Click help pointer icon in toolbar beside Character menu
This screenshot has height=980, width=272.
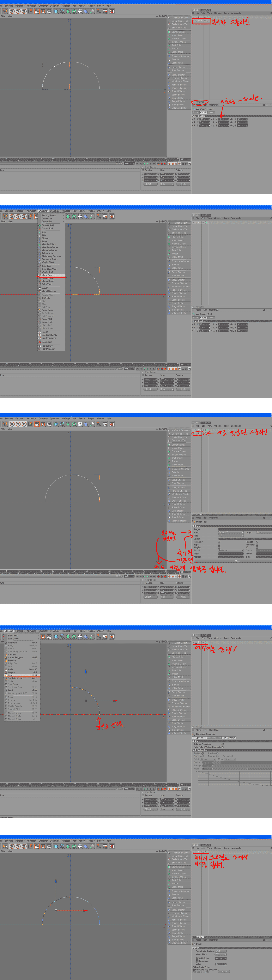(99, 217)
